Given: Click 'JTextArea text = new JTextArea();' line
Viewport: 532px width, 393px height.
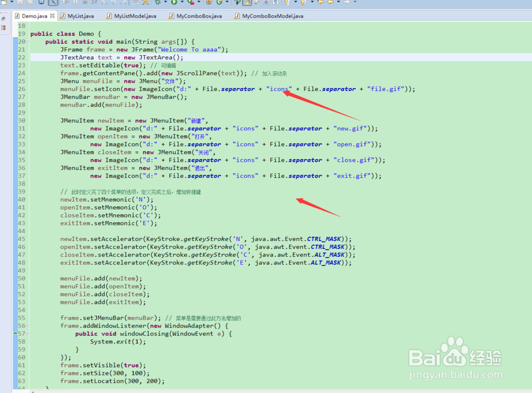Looking at the screenshot, I should coord(122,57).
